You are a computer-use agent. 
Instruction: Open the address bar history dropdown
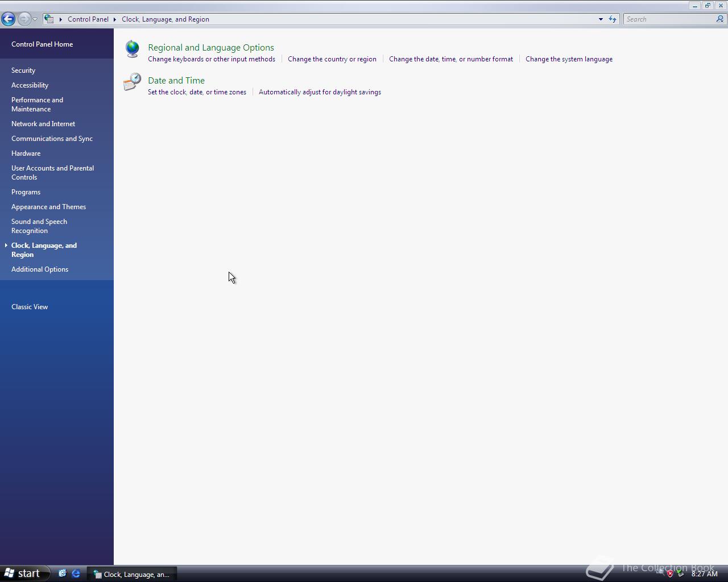[x=601, y=19]
